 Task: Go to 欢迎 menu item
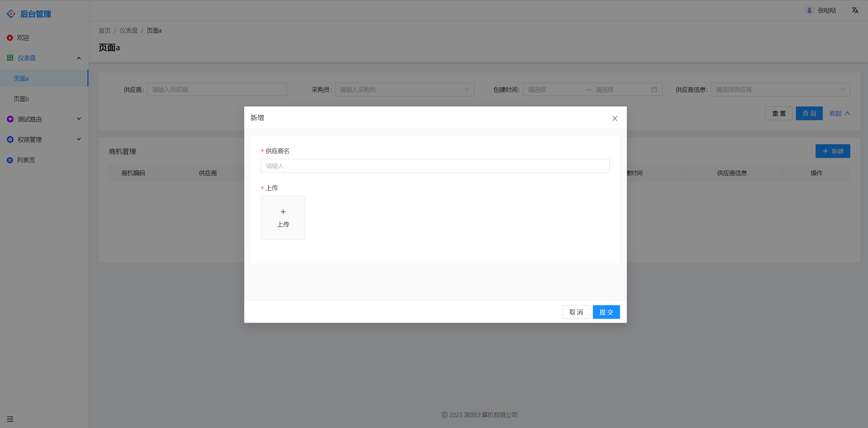click(44, 38)
